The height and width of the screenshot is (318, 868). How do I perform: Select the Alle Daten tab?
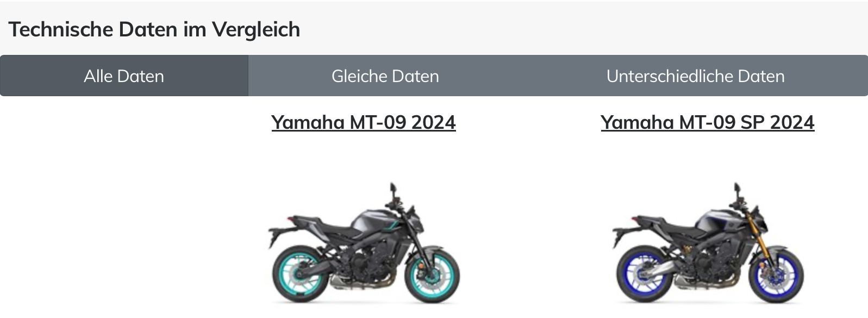(x=124, y=76)
